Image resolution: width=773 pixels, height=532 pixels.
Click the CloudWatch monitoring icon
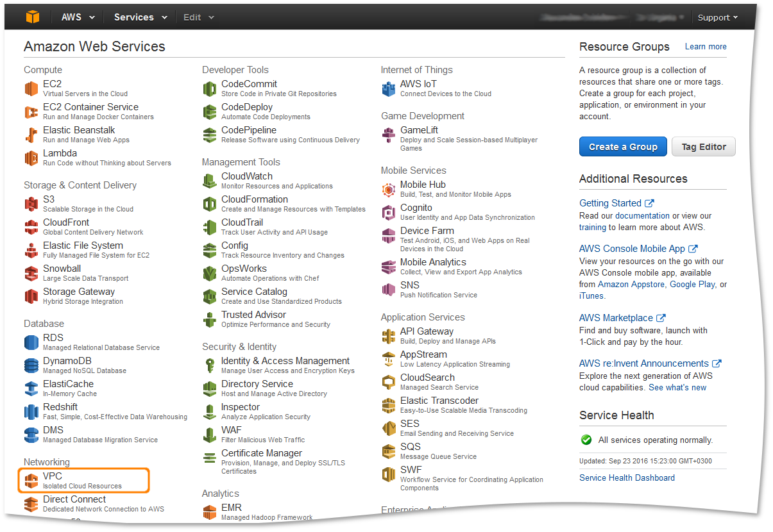point(209,180)
